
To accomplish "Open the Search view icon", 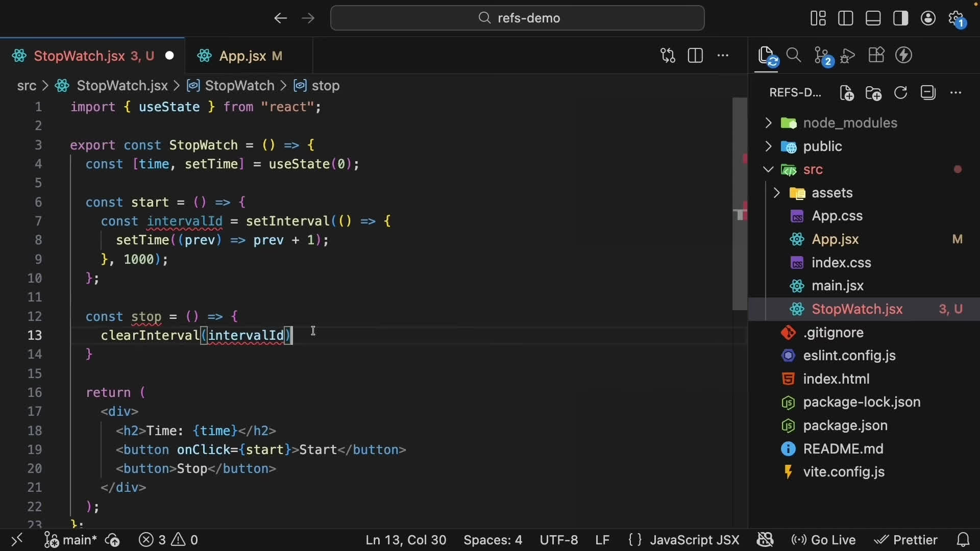I will pos(795,56).
